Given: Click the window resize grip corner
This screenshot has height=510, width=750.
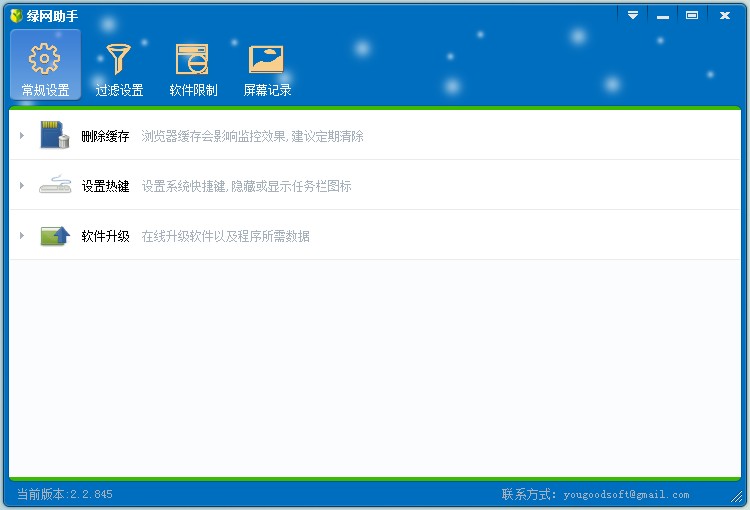Looking at the screenshot, I should (x=737, y=497).
